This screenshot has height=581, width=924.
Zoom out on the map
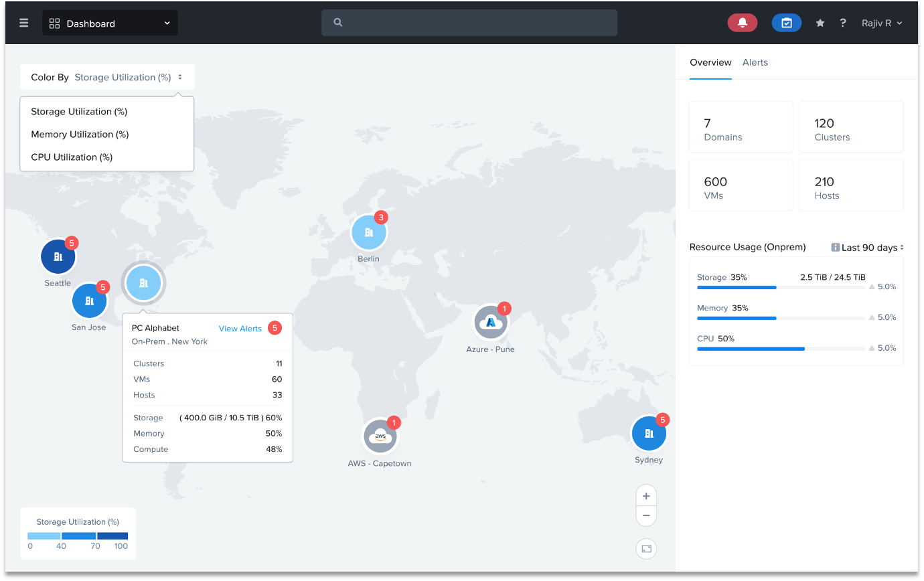pyautogui.click(x=646, y=515)
